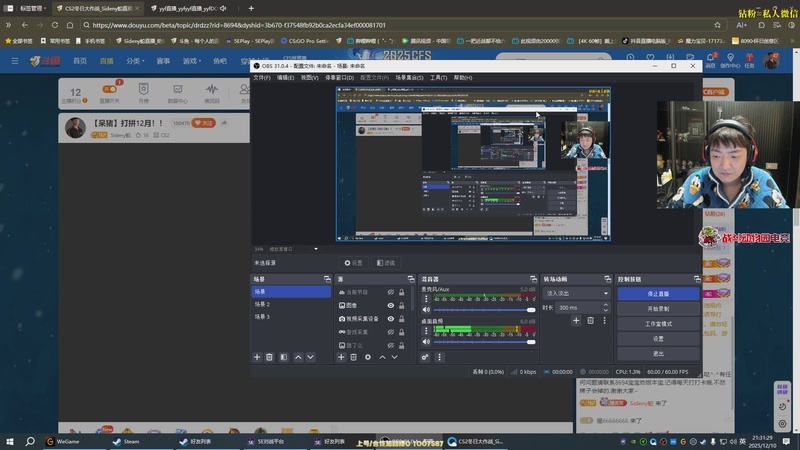Move source up in Sources toolbar

coord(382,357)
